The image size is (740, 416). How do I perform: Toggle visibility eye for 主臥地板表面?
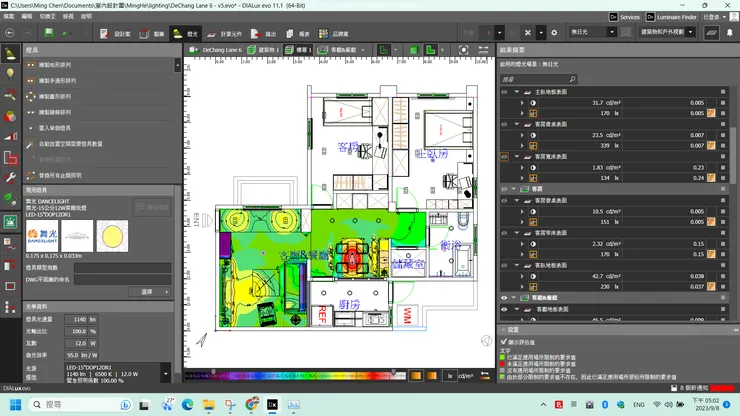504,91
